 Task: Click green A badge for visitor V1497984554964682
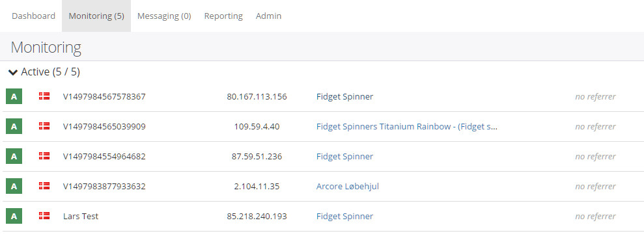pyautogui.click(x=14, y=156)
